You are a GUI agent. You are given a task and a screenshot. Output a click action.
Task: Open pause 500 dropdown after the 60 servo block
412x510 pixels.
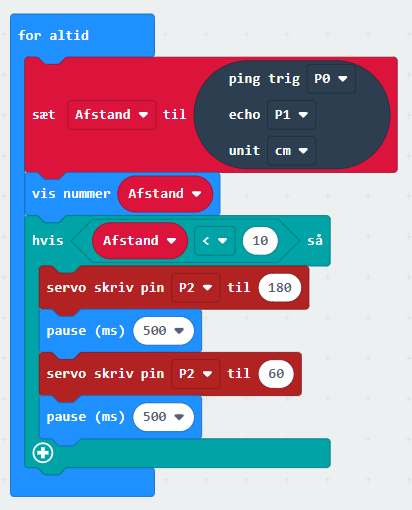pyautogui.click(x=163, y=417)
